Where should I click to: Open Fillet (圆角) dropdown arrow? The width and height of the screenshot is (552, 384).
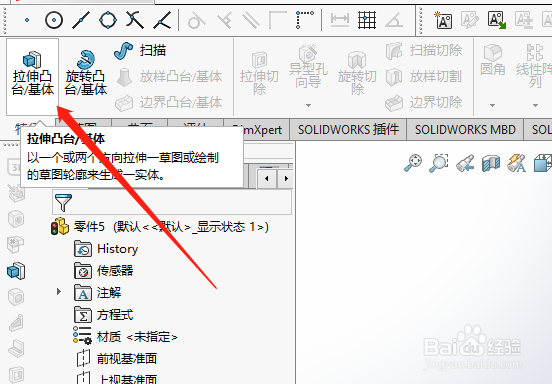[x=493, y=105]
